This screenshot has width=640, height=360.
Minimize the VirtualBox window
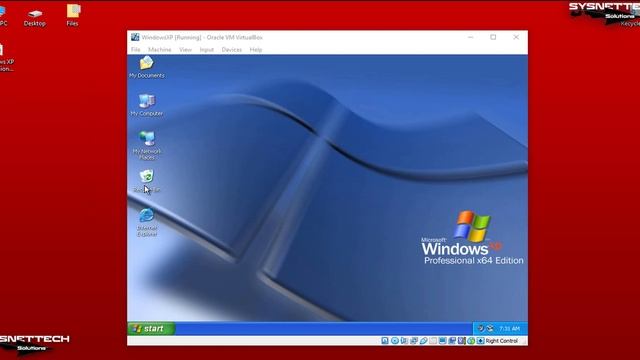(471, 37)
